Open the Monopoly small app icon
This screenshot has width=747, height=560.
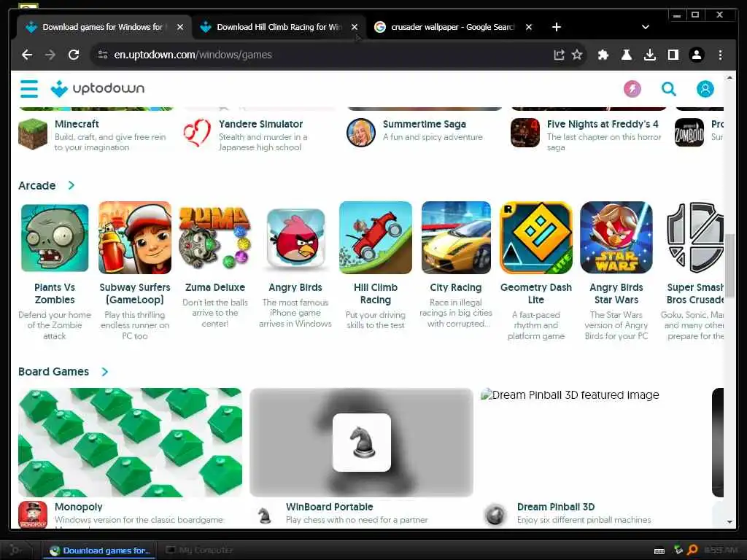click(x=33, y=515)
